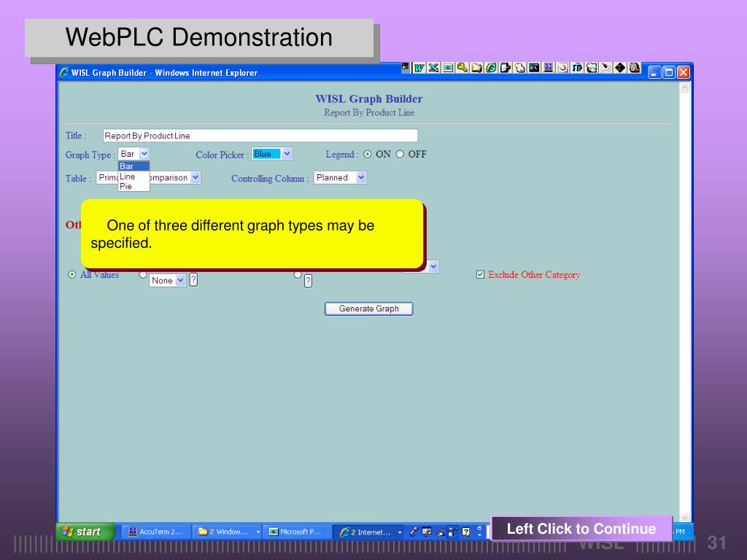
Task: Click Left Click to Continue button
Action: (x=581, y=529)
